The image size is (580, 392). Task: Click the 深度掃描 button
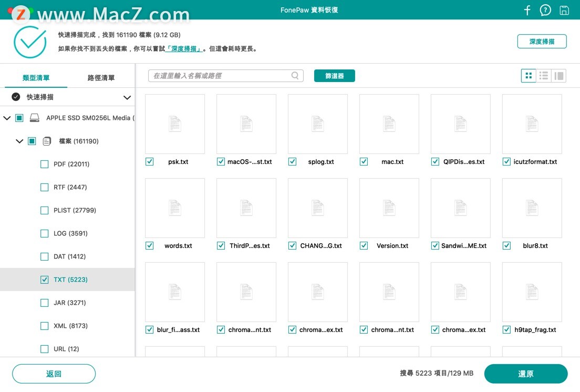click(542, 42)
